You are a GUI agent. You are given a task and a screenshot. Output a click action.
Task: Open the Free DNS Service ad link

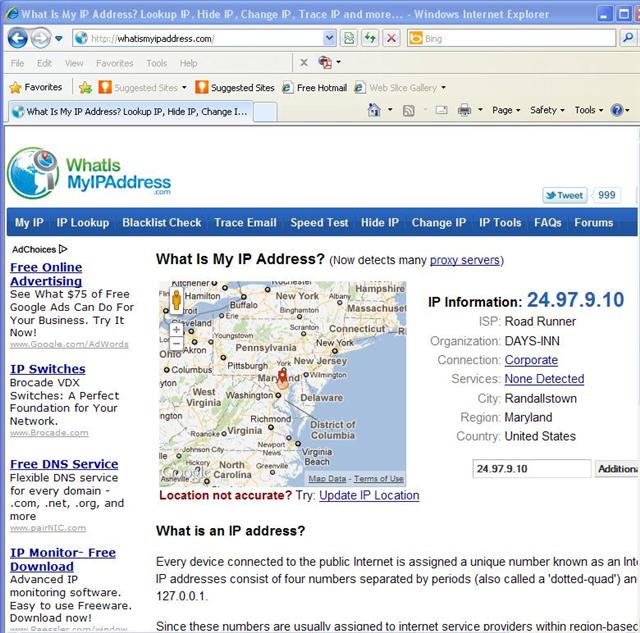(64, 464)
